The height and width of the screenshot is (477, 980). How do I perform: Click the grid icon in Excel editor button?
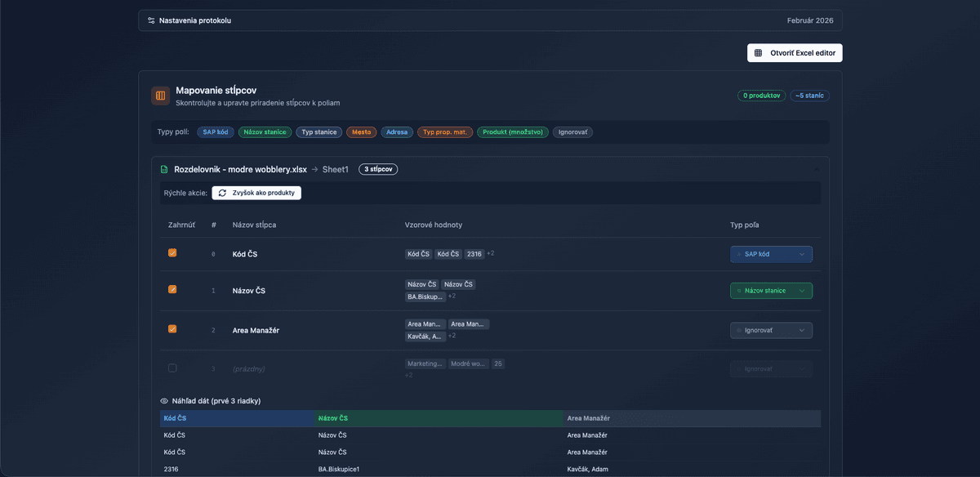tap(758, 53)
